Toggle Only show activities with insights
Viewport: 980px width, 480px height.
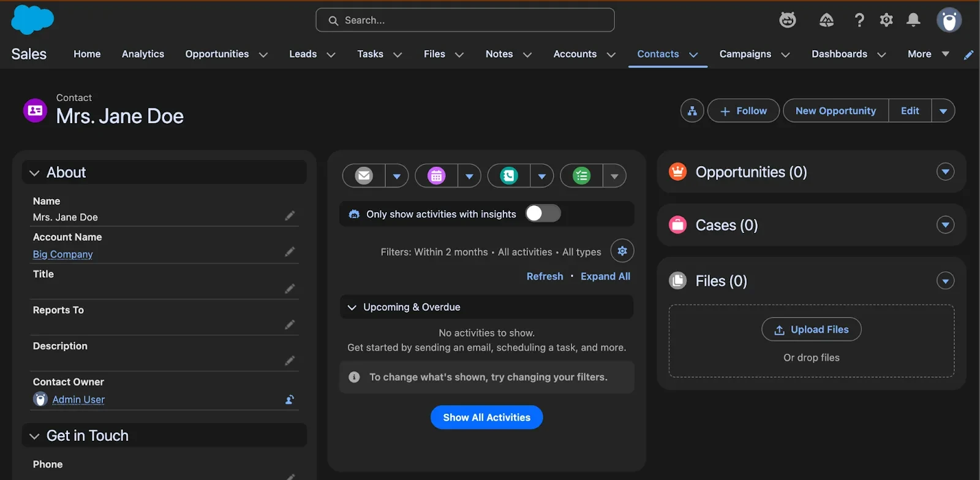pos(543,213)
